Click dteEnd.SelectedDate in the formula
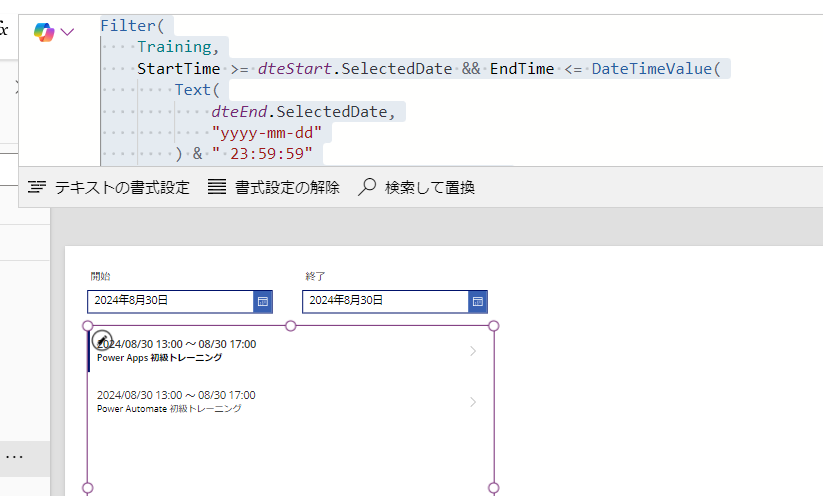This screenshot has height=496, width=823. click(299, 112)
